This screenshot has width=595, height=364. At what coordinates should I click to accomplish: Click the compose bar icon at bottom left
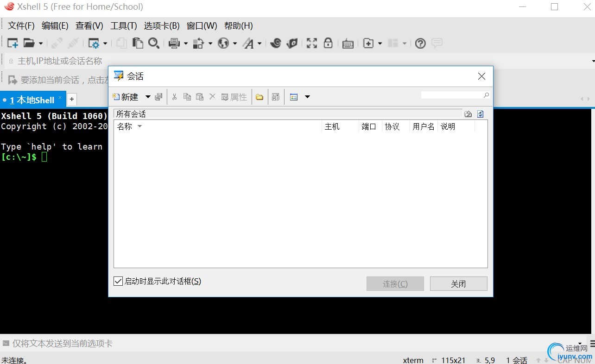pyautogui.click(x=6, y=344)
